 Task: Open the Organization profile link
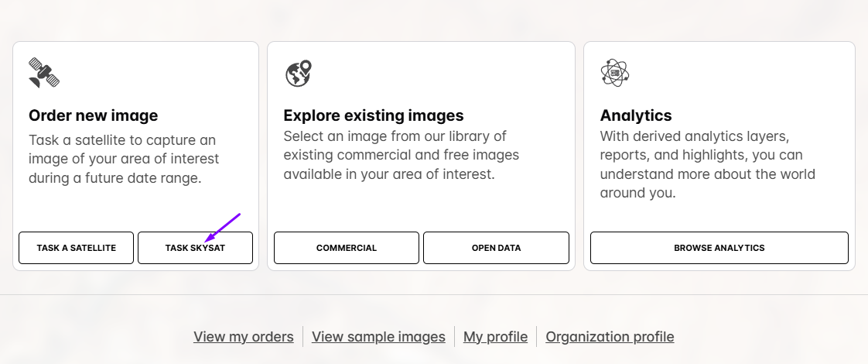610,337
